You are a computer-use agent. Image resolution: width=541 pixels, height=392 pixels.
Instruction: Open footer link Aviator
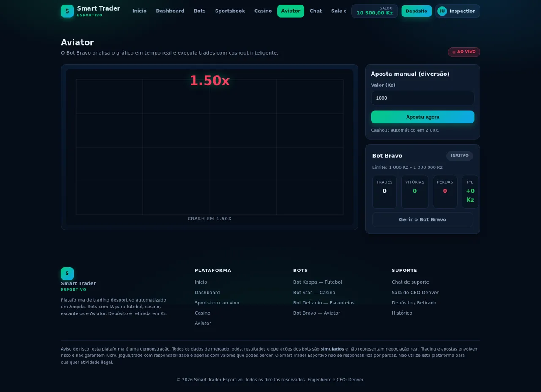point(203,323)
